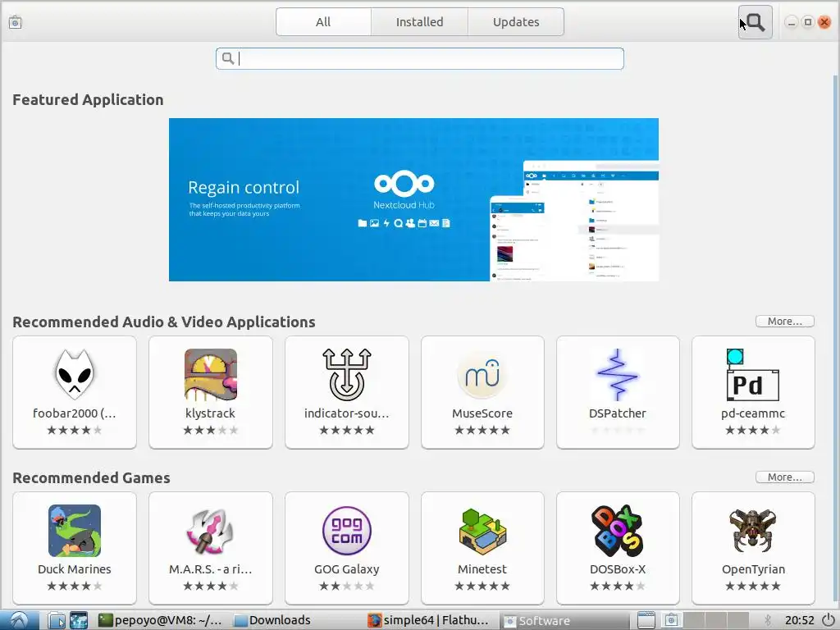Open the Duck Marines game icon

pos(75,531)
